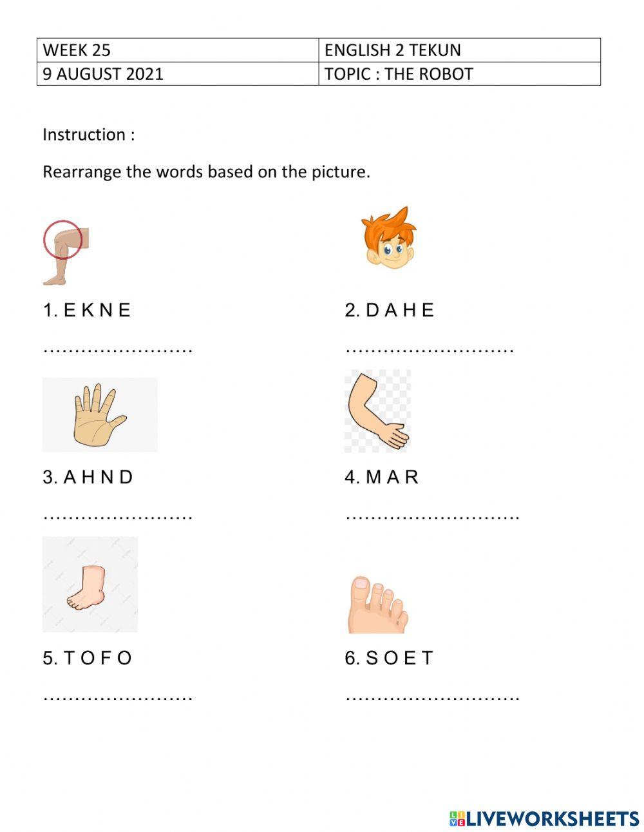Click the ENGLISH 2 TEKUN header cell

point(459,50)
